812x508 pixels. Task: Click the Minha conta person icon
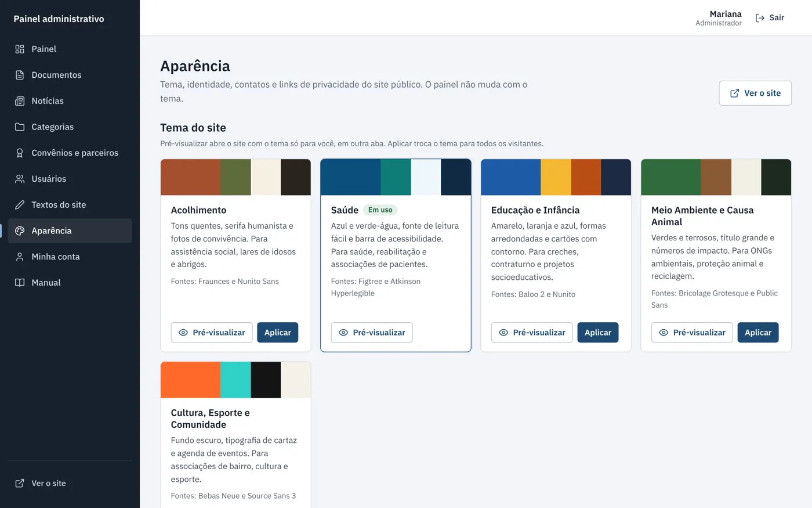pyautogui.click(x=20, y=257)
